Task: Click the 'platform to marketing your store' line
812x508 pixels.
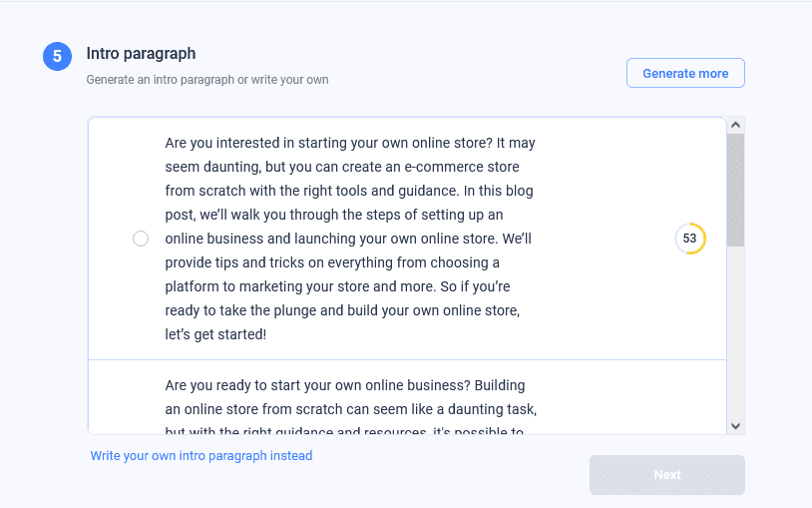Action: [334, 286]
